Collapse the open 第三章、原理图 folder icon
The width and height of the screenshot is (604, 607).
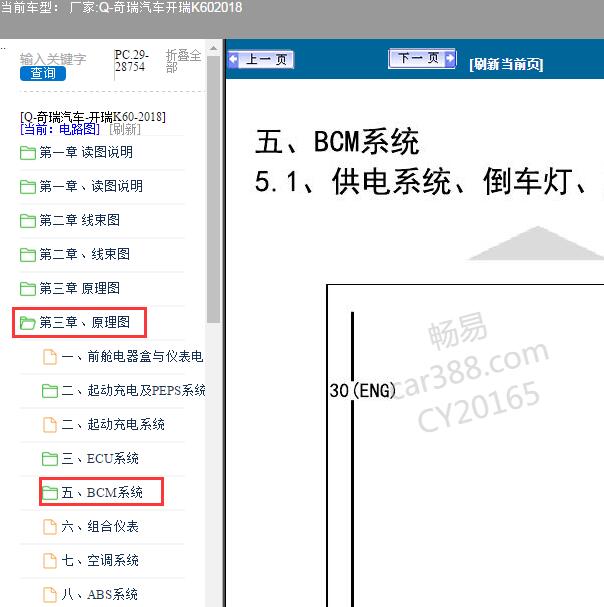click(x=28, y=323)
